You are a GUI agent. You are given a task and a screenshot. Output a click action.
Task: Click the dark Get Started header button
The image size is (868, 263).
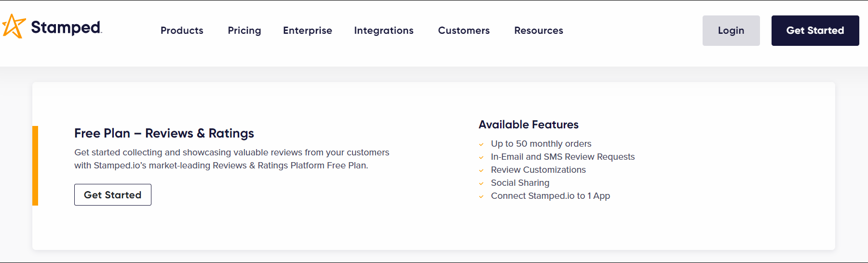coord(815,30)
